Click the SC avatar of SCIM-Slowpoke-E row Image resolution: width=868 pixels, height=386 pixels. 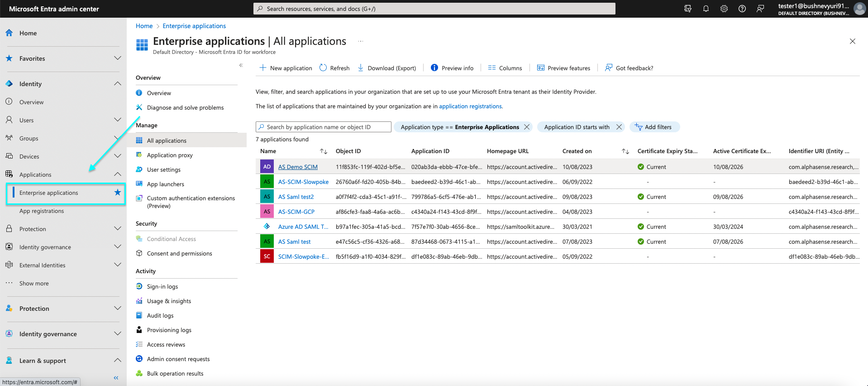[x=267, y=256]
